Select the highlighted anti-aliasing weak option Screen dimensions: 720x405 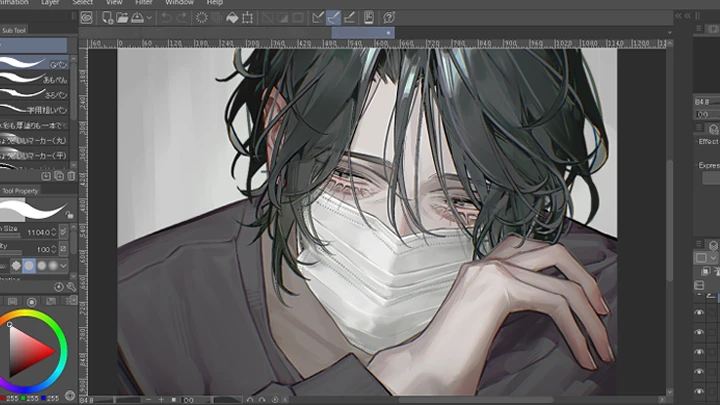point(29,265)
